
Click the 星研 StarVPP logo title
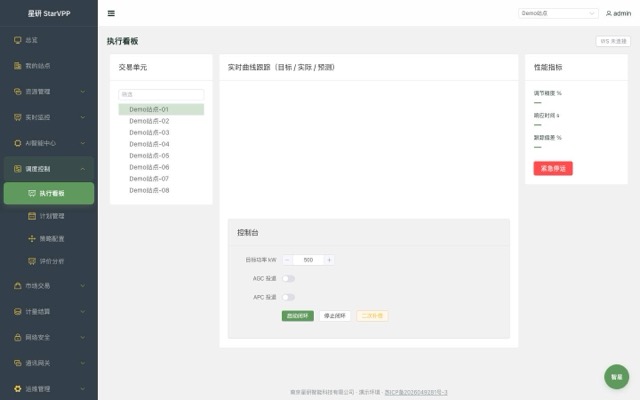(x=49, y=13)
